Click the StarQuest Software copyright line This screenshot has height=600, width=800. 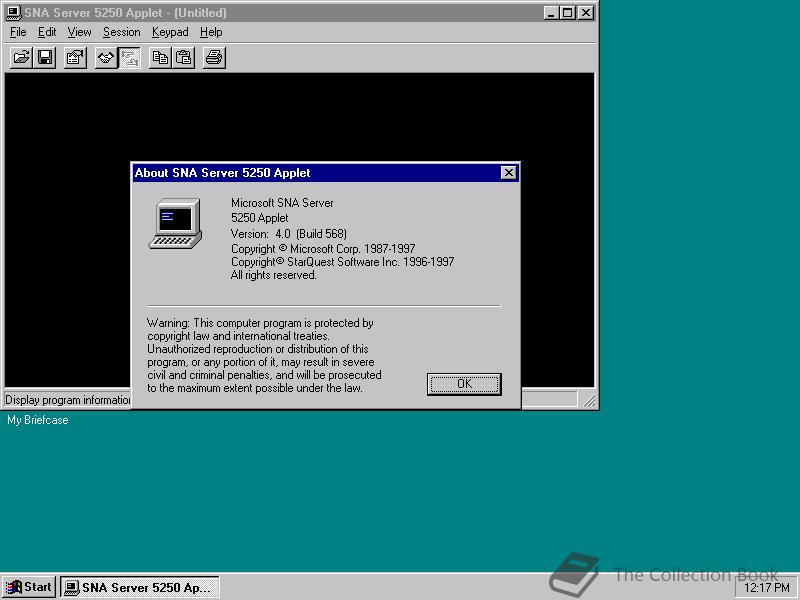pyautogui.click(x=342, y=262)
